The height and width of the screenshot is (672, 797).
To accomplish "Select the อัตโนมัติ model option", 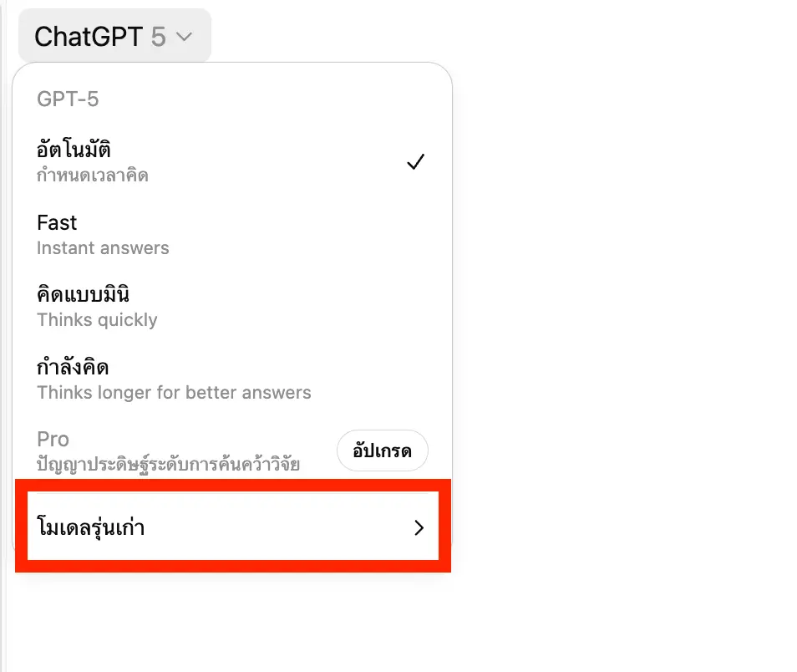I will [x=74, y=151].
